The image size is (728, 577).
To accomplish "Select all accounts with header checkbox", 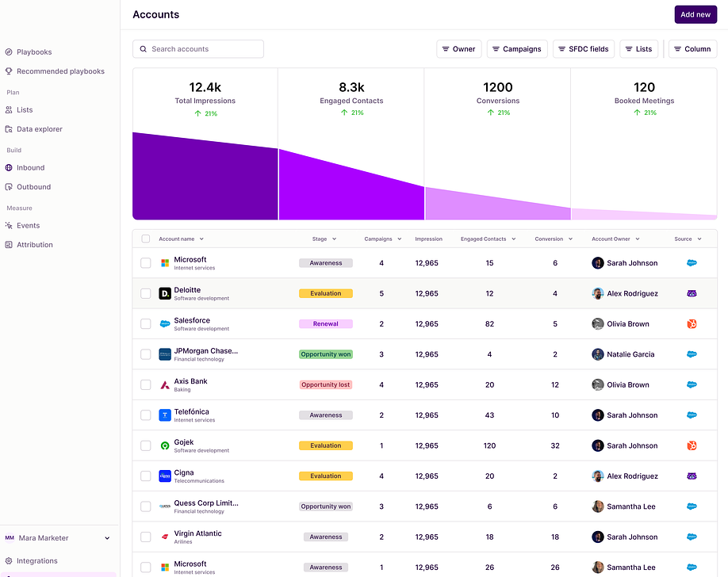I will (x=146, y=239).
